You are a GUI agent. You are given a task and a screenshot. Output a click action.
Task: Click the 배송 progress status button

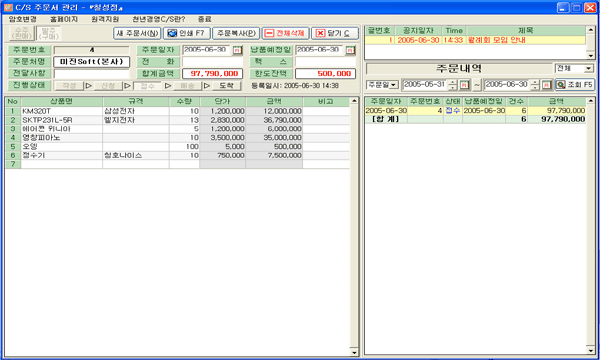point(187,86)
